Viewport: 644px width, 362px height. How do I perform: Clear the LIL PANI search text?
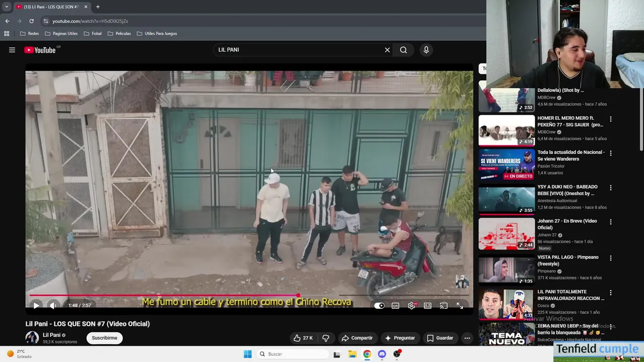click(x=387, y=50)
